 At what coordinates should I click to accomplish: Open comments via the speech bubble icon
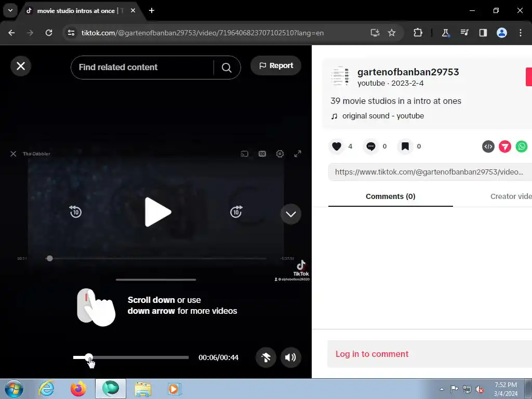point(371,146)
